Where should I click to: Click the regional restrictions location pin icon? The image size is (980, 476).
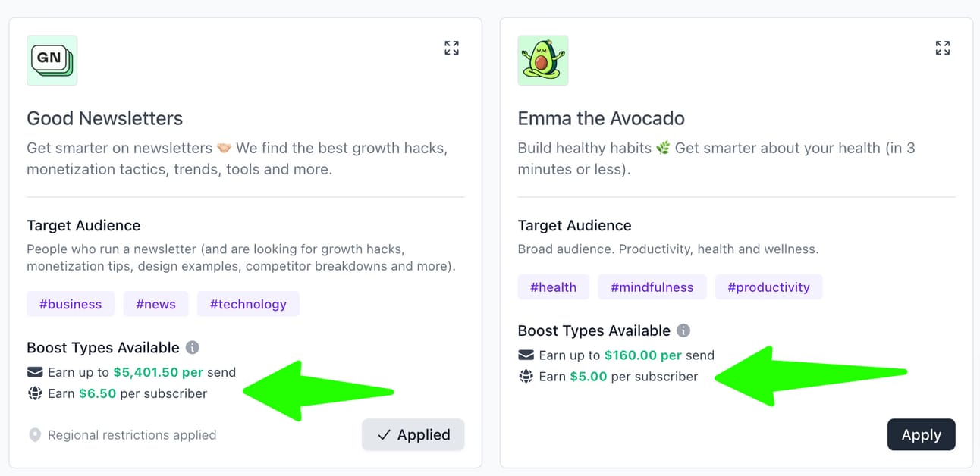pos(34,435)
